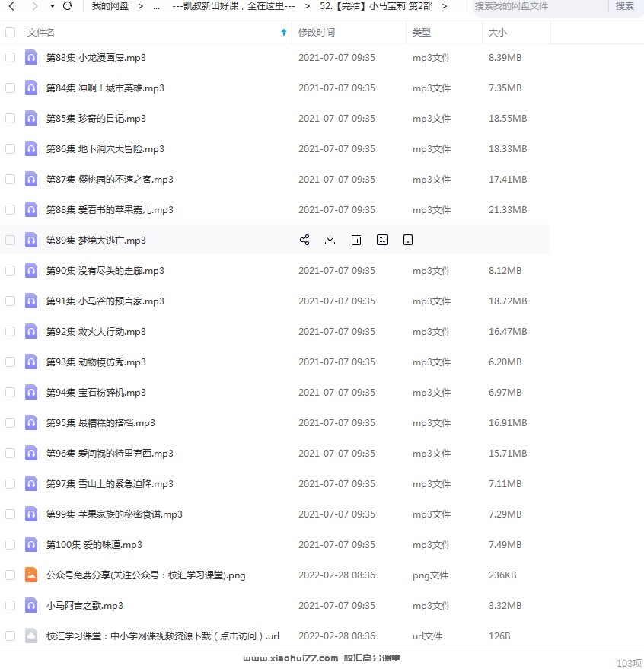This screenshot has height=669, width=644.
Task: Expand the collapsed breadcrumb ellipsis
Action: tap(156, 6)
